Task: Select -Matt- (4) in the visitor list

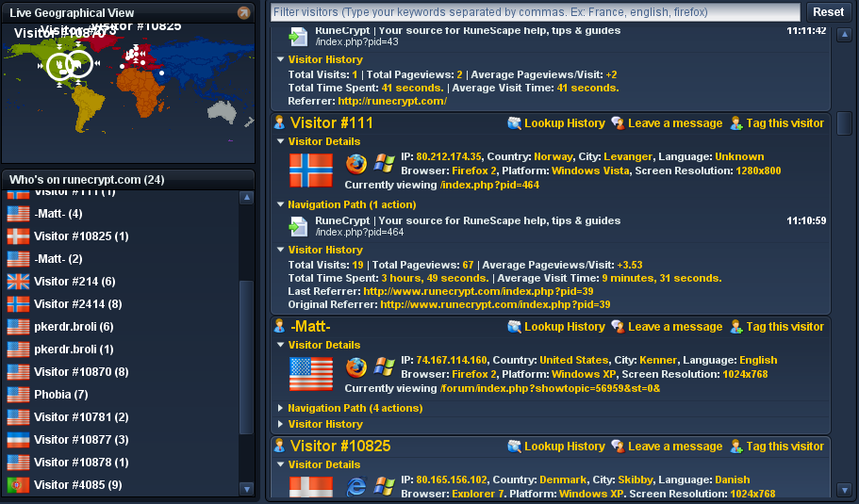Action: click(x=123, y=214)
